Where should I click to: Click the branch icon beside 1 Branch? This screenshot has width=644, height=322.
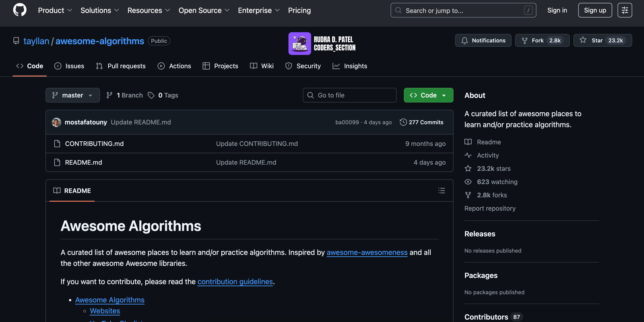click(109, 95)
